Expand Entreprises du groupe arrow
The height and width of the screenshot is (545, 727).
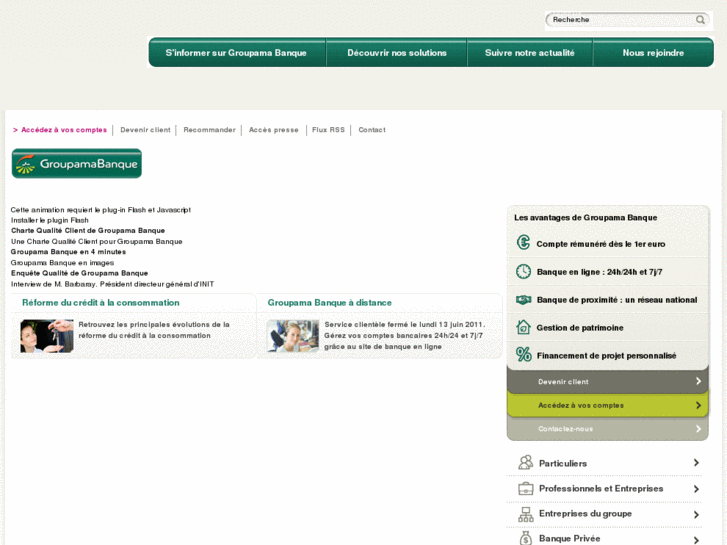coord(696,514)
